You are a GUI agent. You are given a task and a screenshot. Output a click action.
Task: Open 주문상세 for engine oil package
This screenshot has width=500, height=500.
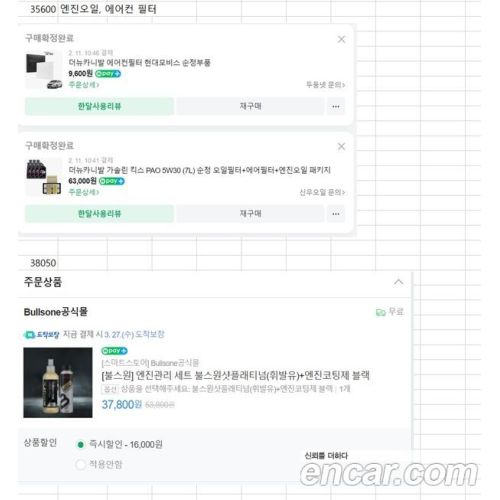click(x=84, y=192)
